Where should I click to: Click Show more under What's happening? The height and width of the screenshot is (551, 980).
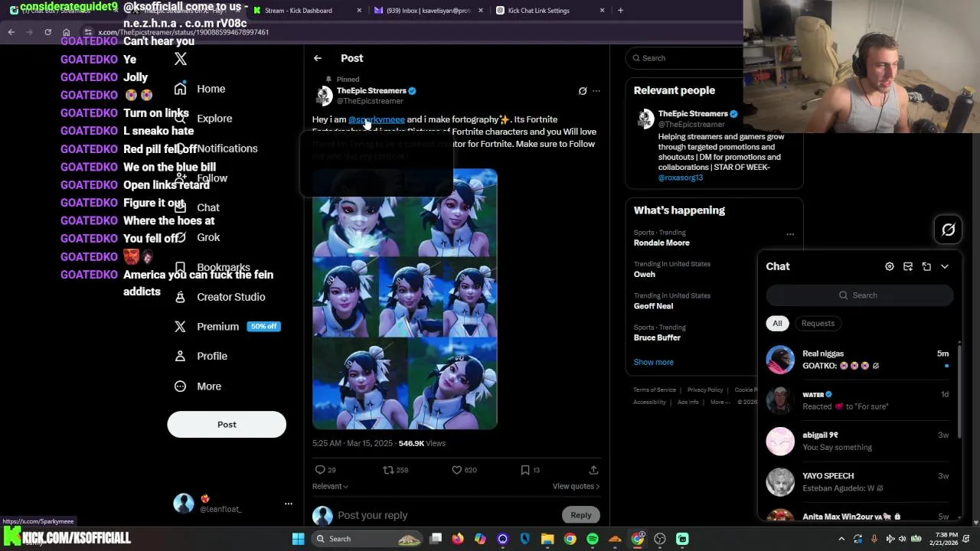(x=654, y=362)
